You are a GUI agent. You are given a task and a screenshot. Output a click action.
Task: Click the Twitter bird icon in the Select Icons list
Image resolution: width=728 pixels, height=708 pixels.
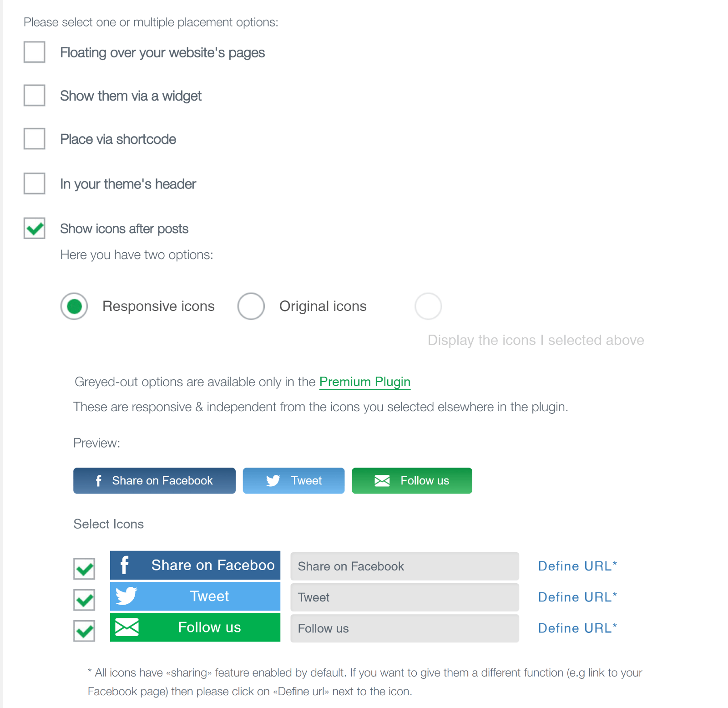click(x=126, y=596)
